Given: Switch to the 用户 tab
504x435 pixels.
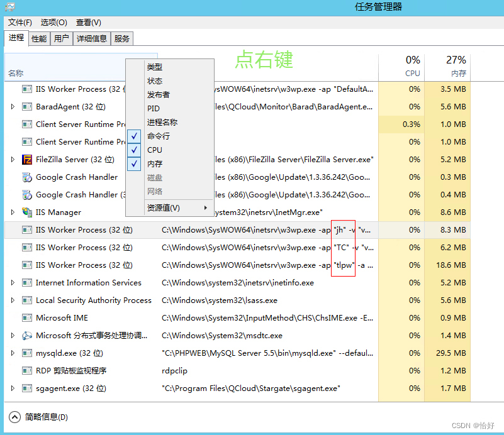Looking at the screenshot, I should click(x=62, y=39).
